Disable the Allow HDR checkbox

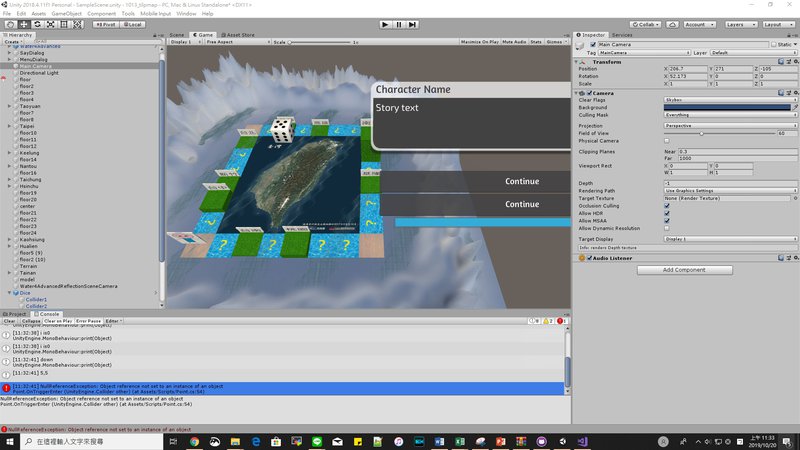pyautogui.click(x=667, y=213)
